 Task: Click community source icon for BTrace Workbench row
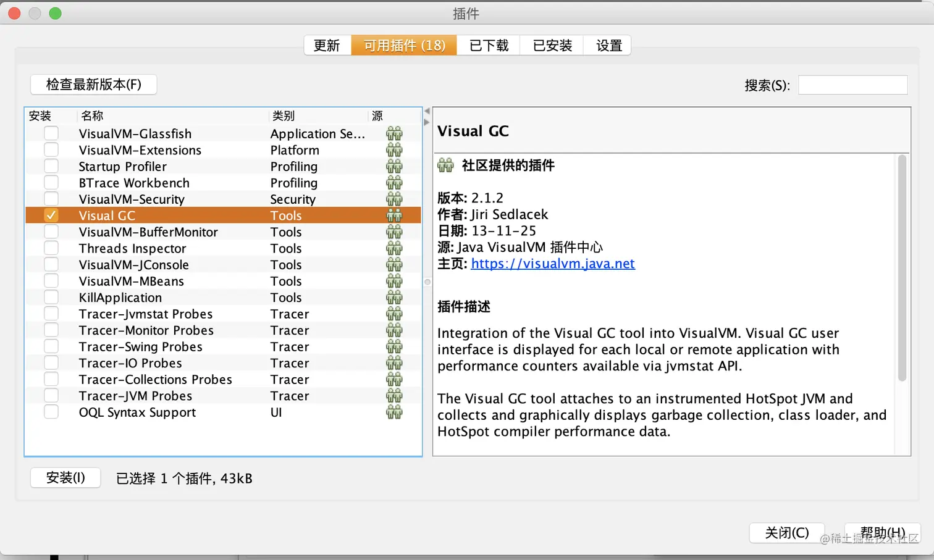pyautogui.click(x=394, y=183)
